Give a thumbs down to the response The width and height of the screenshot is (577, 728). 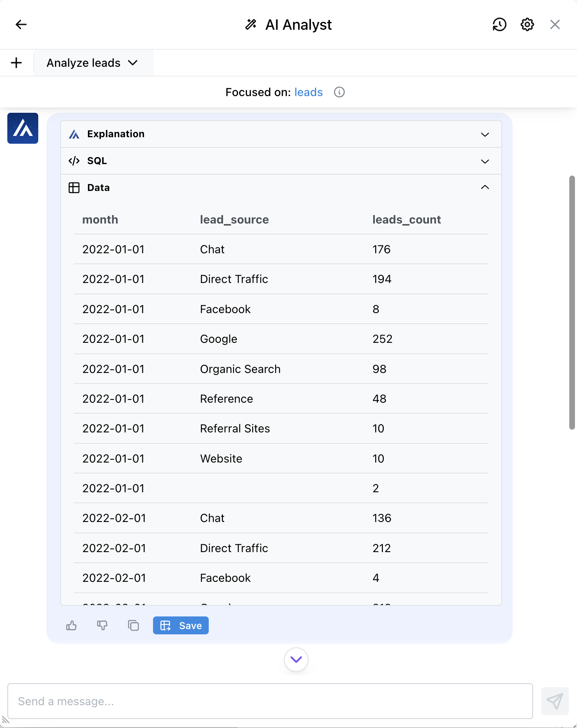(x=102, y=625)
